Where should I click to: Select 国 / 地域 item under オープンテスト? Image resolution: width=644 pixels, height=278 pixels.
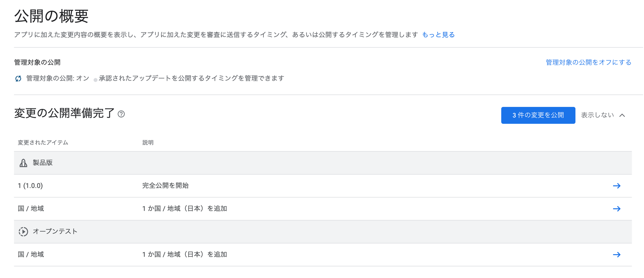pos(31,255)
